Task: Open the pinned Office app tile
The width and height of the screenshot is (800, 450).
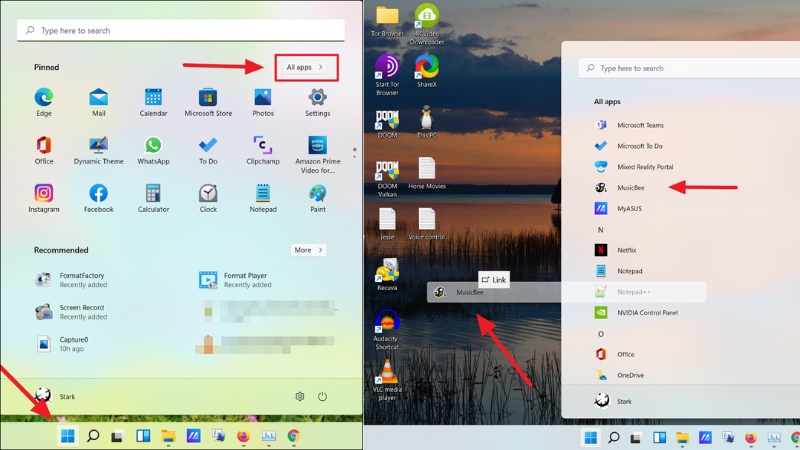Action: pyautogui.click(x=44, y=150)
